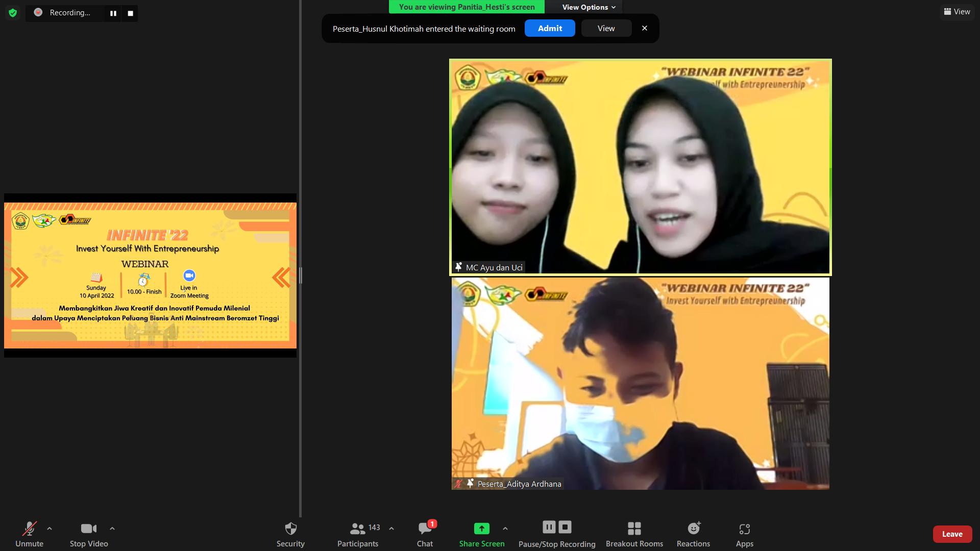This screenshot has height=551, width=980.
Task: Click the encryption shield icon at top left
Action: tap(13, 13)
